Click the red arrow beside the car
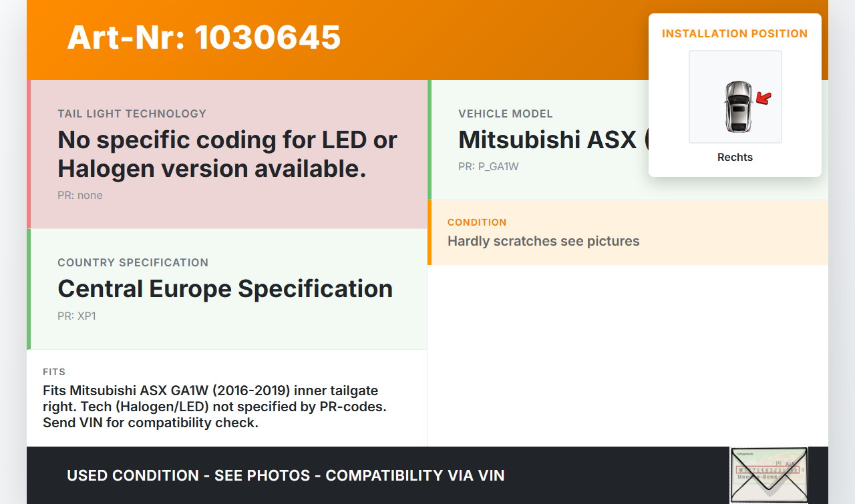855x504 pixels. (763, 99)
